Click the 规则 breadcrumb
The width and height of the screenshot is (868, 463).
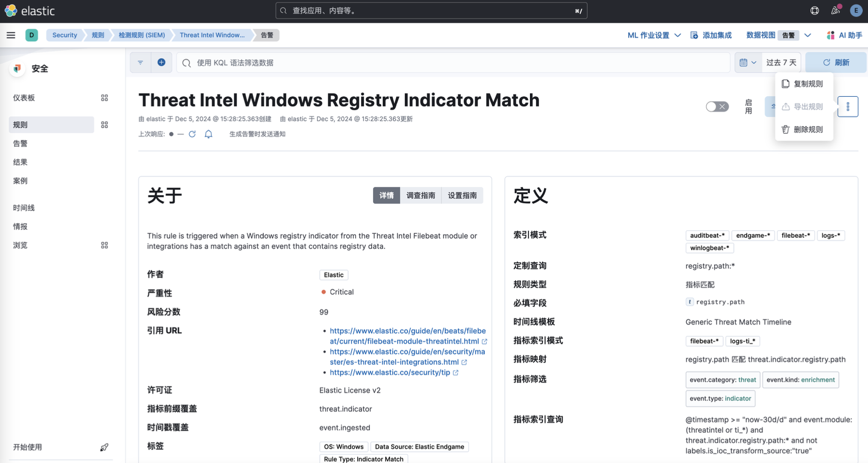point(98,35)
